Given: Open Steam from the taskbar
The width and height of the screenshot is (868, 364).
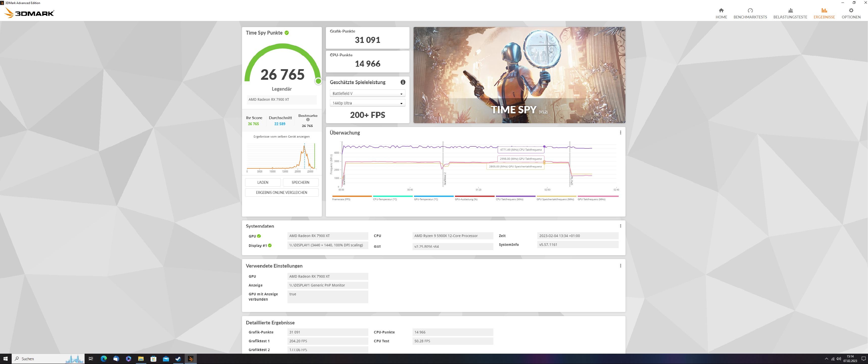Looking at the screenshot, I should 178,359.
